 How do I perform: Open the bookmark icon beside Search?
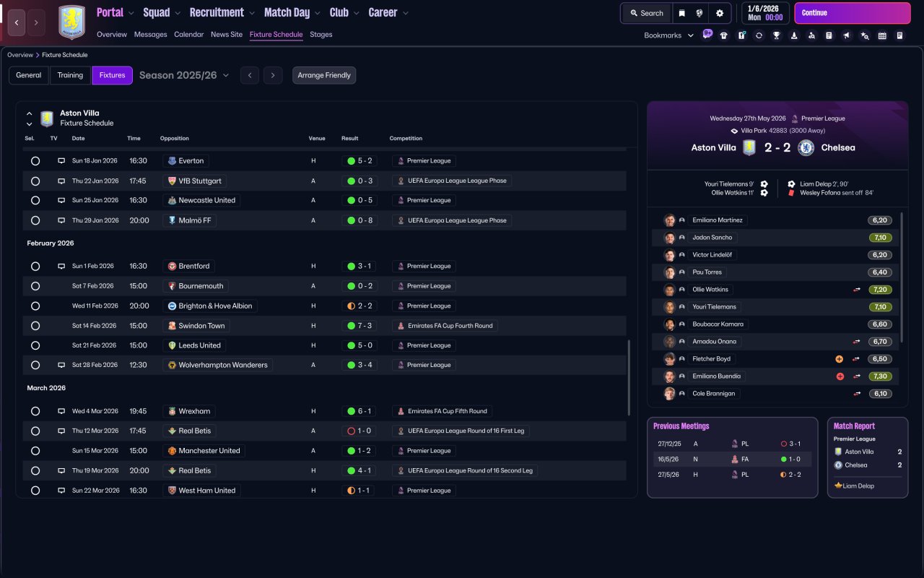[681, 13]
